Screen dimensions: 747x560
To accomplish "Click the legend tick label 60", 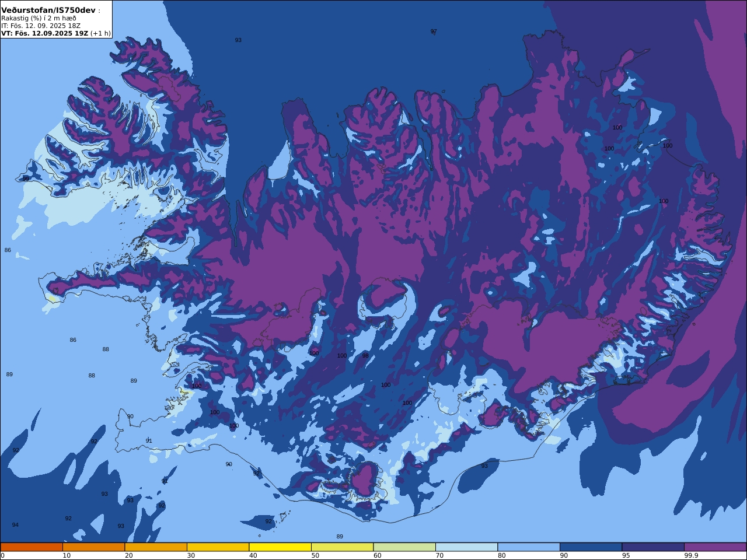I will [x=377, y=555].
